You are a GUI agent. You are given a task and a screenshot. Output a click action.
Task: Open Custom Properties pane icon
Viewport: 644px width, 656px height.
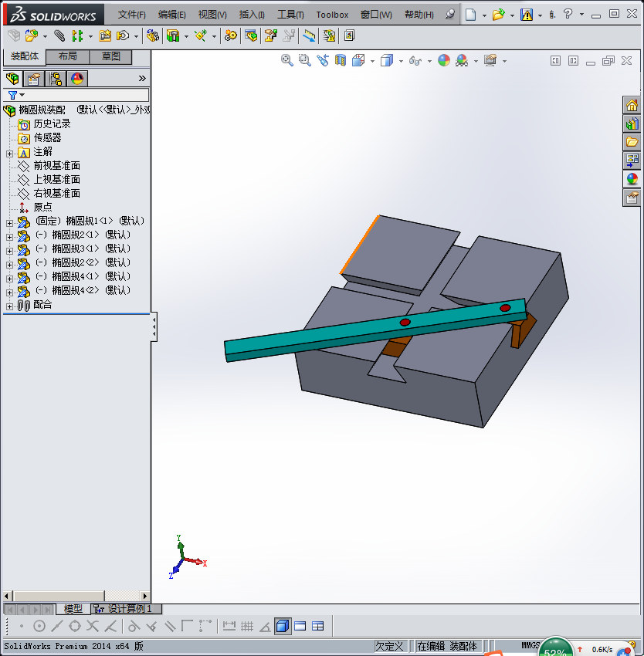(x=632, y=197)
